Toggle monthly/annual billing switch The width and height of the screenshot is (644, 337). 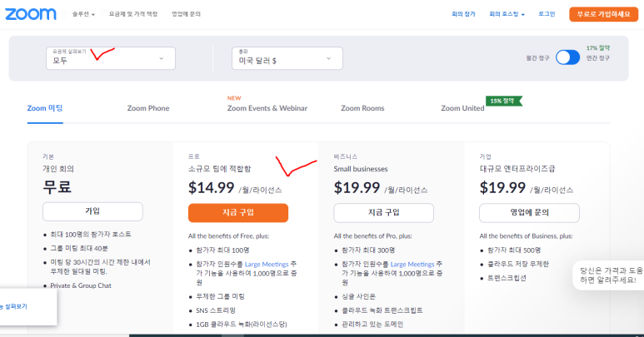[567, 57]
